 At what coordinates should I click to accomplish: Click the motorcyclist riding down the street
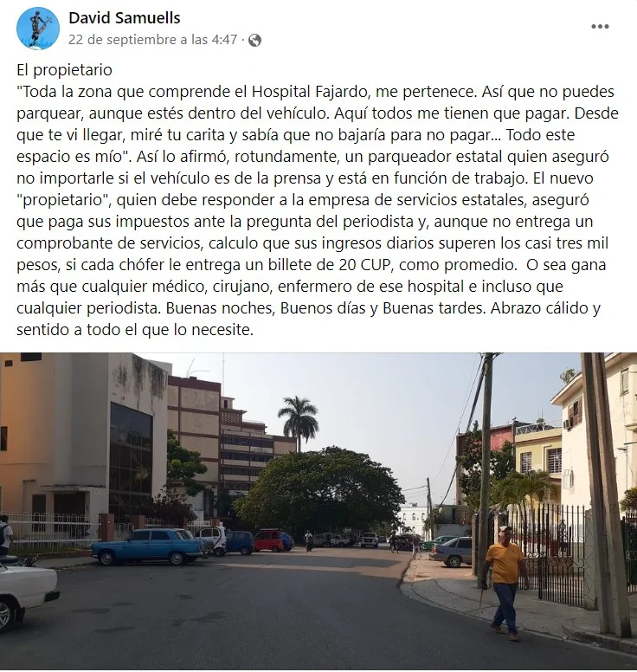[x=308, y=540]
